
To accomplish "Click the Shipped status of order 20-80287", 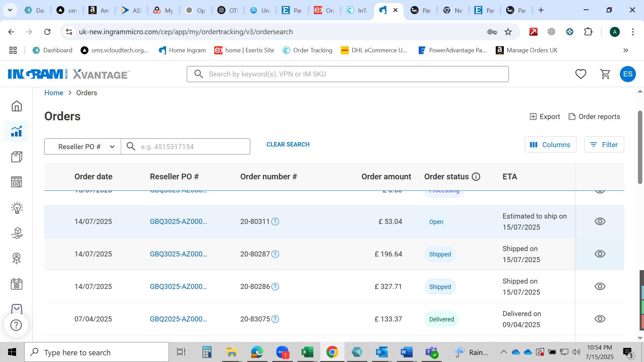I will point(440,254).
